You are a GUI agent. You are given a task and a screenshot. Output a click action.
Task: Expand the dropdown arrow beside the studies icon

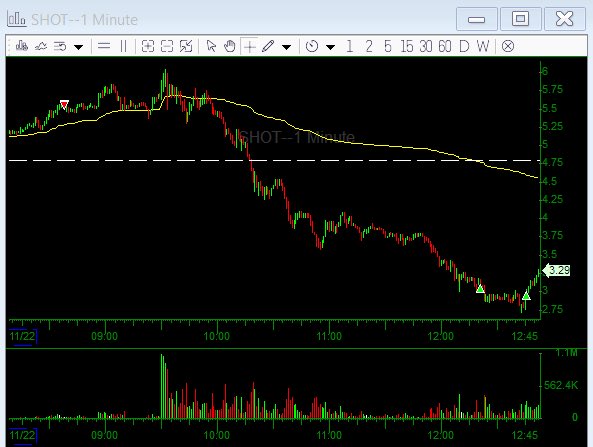[78, 47]
